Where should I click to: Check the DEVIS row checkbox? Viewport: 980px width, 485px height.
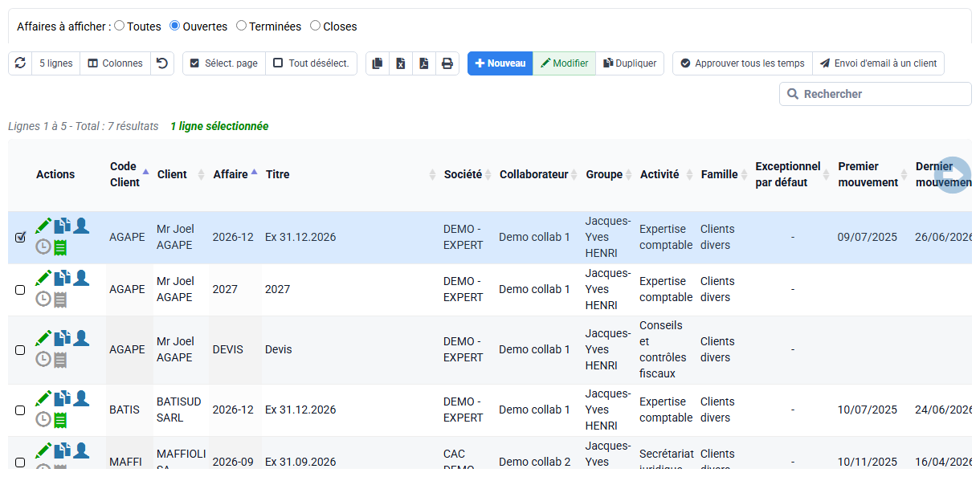(x=20, y=350)
